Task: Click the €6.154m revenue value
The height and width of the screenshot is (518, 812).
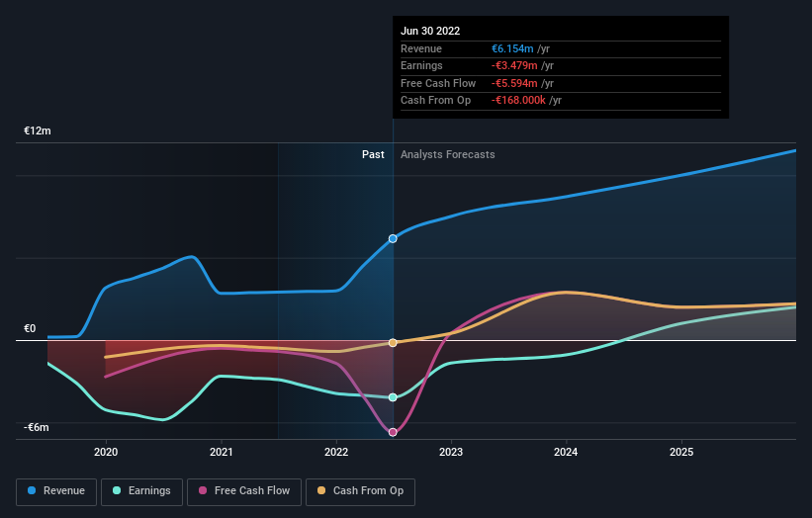Action: (512, 48)
